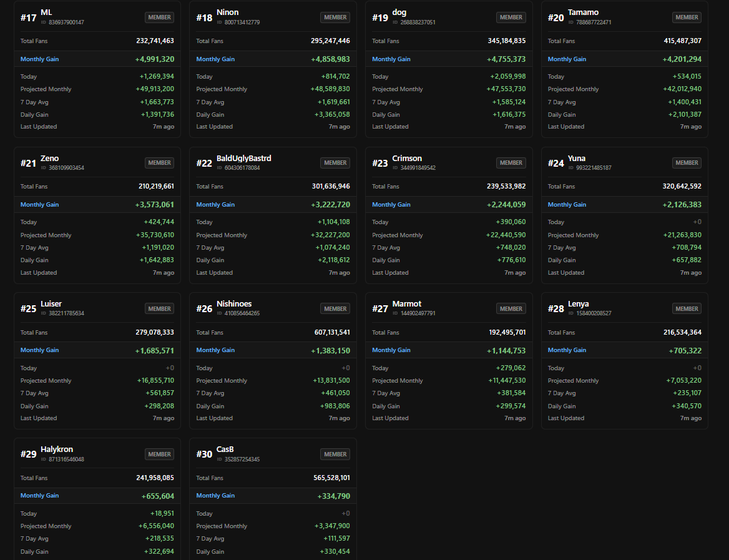Click the Monthly Gain label in Zeno's card
This screenshot has height=560, width=729.
click(x=39, y=205)
